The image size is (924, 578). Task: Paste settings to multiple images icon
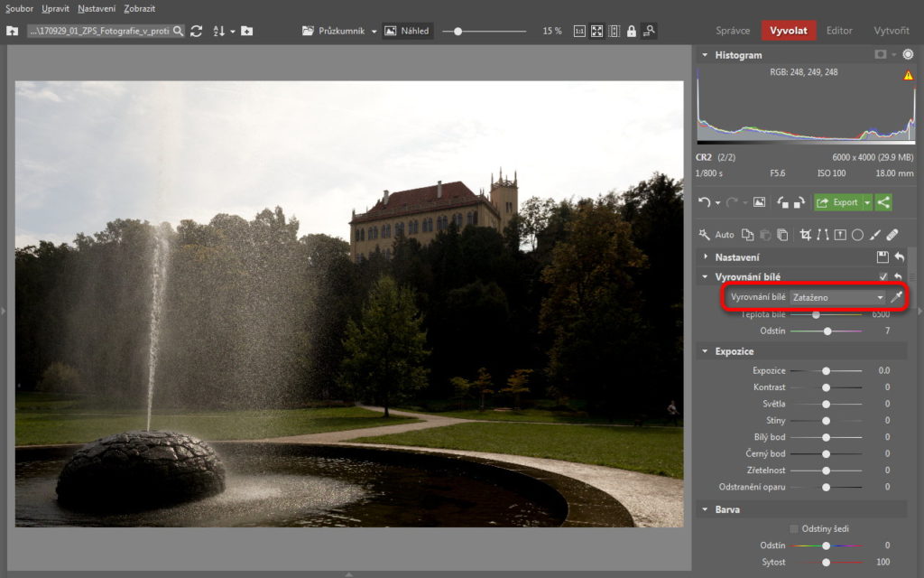(782, 235)
